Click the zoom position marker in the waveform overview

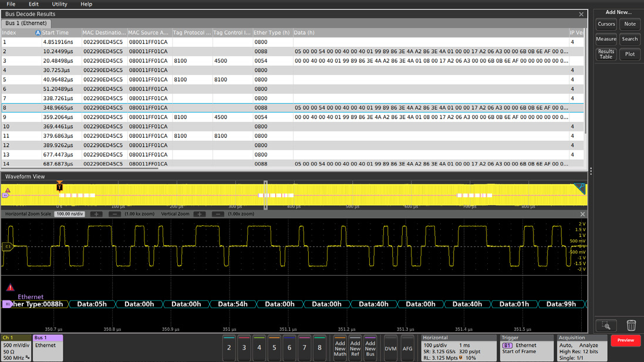265,194
